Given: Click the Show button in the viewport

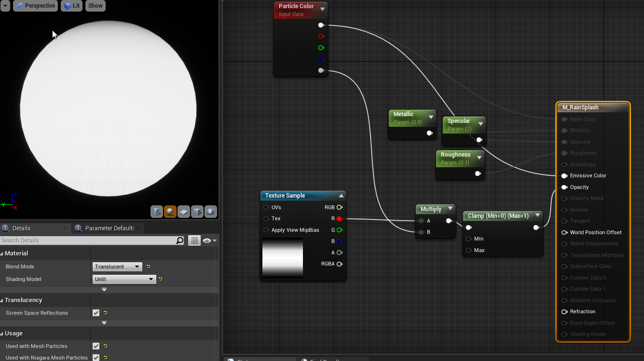Looking at the screenshot, I should pos(95,6).
